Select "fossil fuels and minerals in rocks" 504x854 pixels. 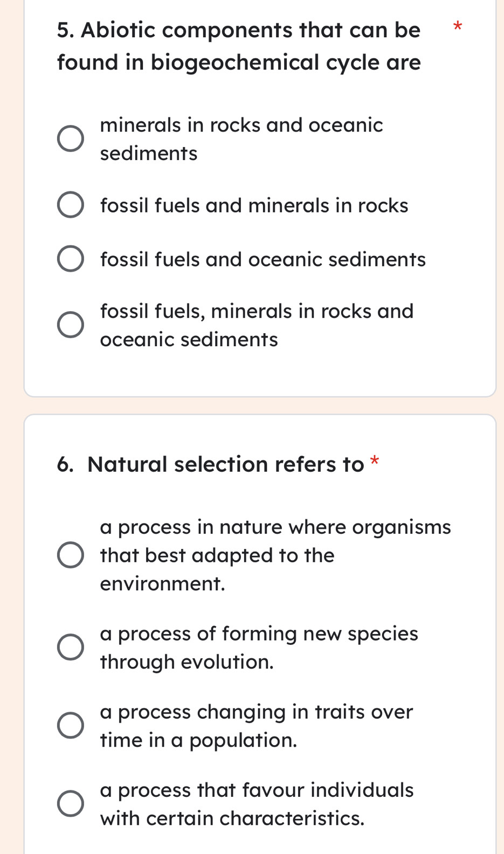(70, 205)
